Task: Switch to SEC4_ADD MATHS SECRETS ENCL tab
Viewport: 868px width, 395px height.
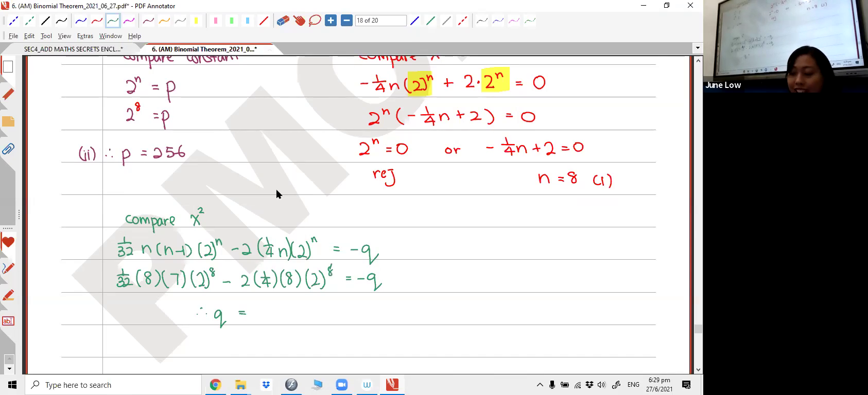Action: pyautogui.click(x=73, y=49)
